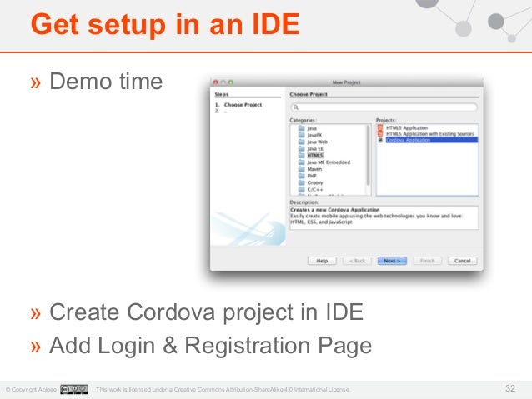The image size is (532, 399).
Task: Click the red close window button
Action: pos(215,82)
